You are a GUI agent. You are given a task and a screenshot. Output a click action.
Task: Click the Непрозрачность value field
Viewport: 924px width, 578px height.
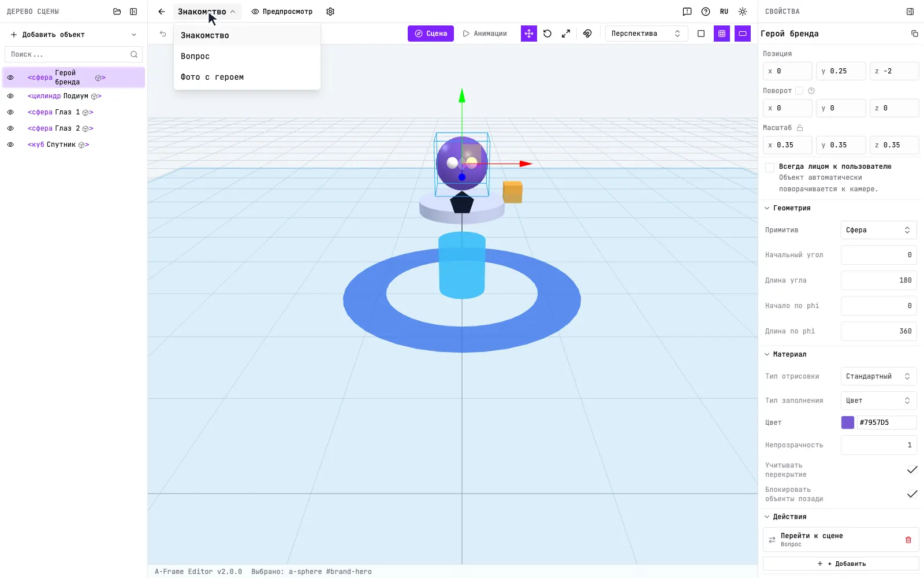[878, 445]
